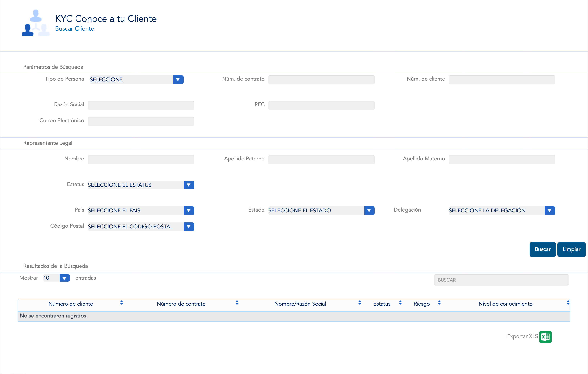Viewport: 588px width, 374px height.
Task: Click the KYC users logo icon
Action: pos(36,23)
